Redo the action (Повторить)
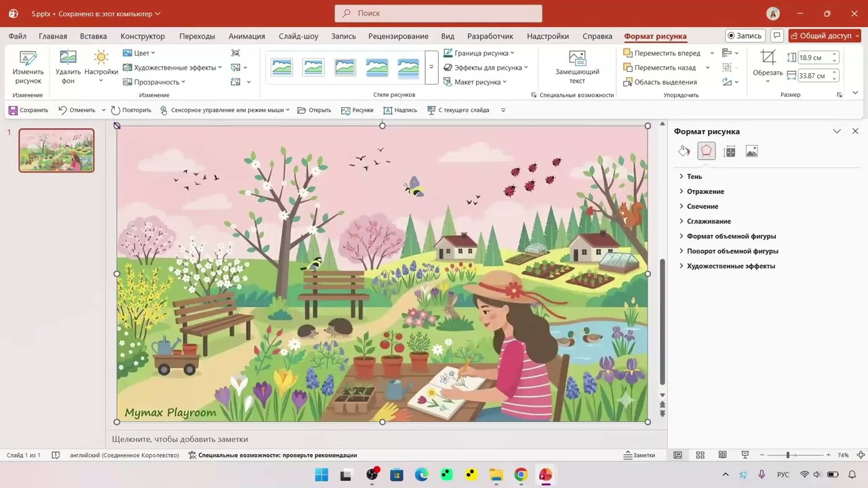Screen dimensions: 868x488 (131, 110)
